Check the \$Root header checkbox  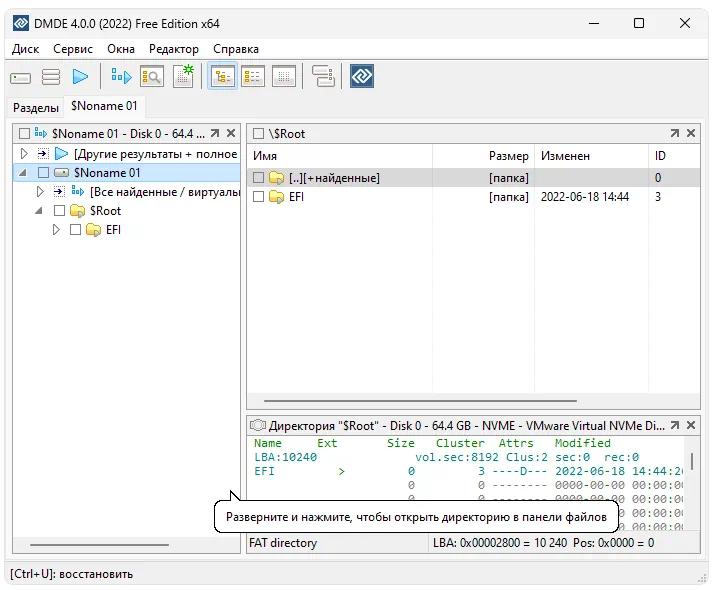tap(258, 133)
